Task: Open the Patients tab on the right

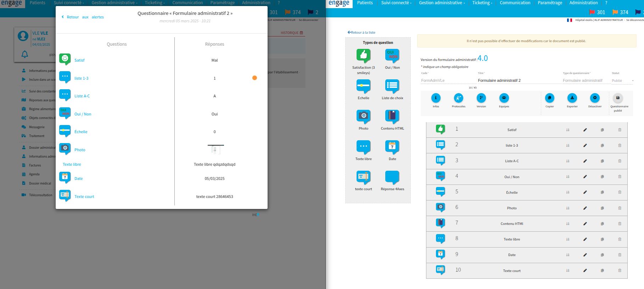Action: pos(365,3)
